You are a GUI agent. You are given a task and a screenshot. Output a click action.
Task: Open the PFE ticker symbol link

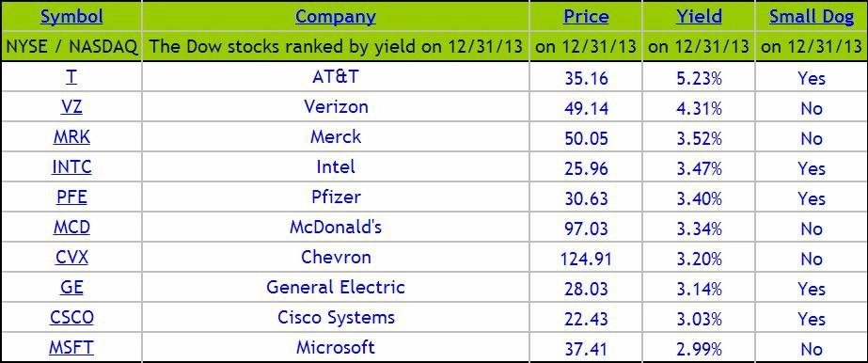[x=71, y=197]
